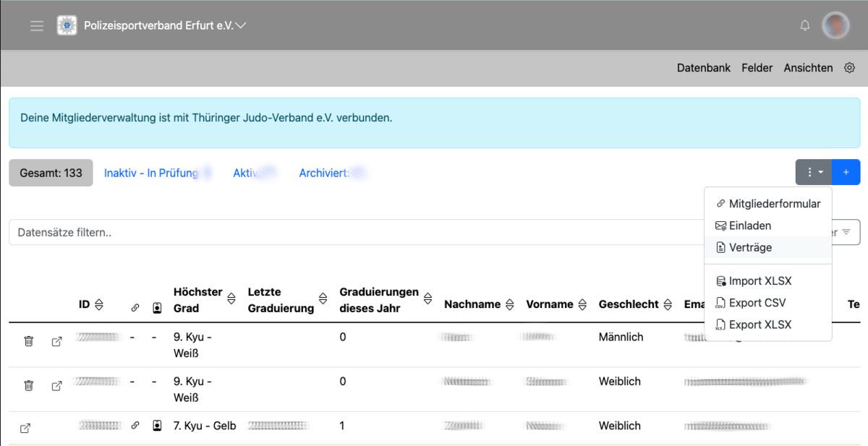Open the settings gear icon

(x=849, y=68)
